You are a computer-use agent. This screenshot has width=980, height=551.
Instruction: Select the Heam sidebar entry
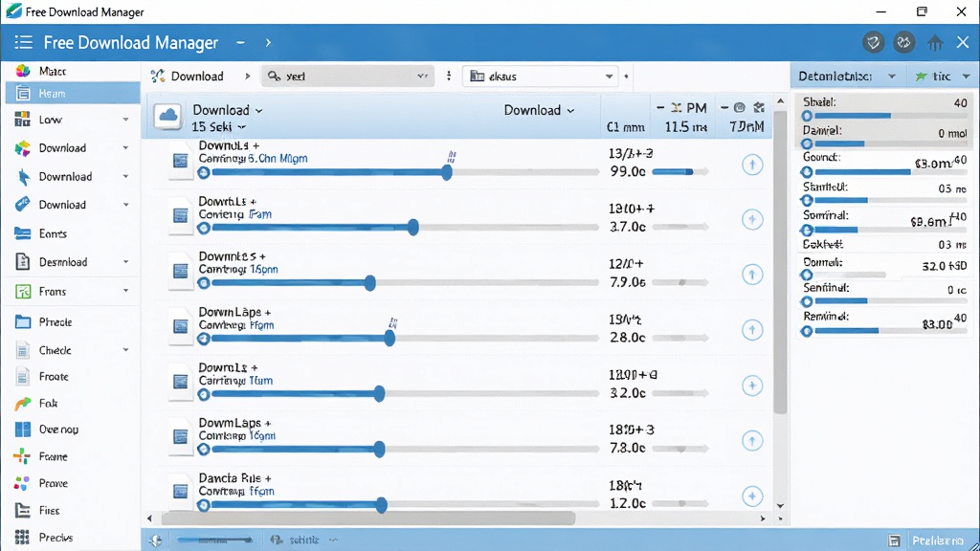tap(73, 93)
